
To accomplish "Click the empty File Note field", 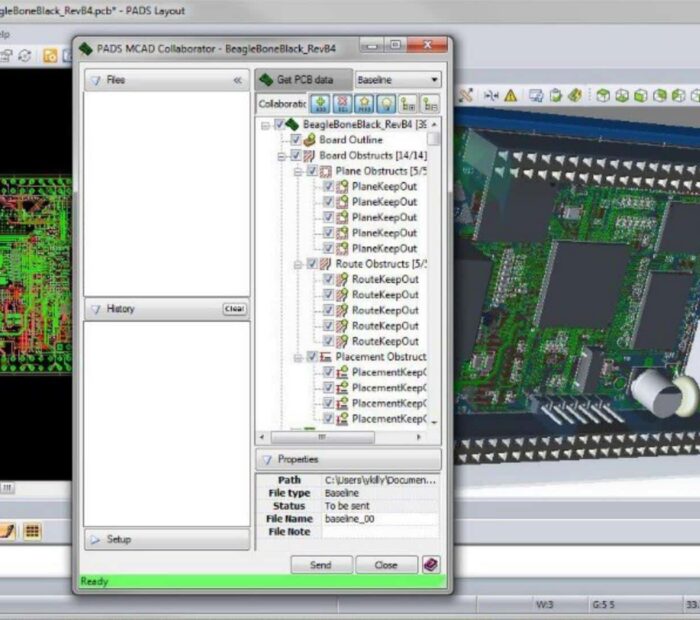I will (380, 532).
